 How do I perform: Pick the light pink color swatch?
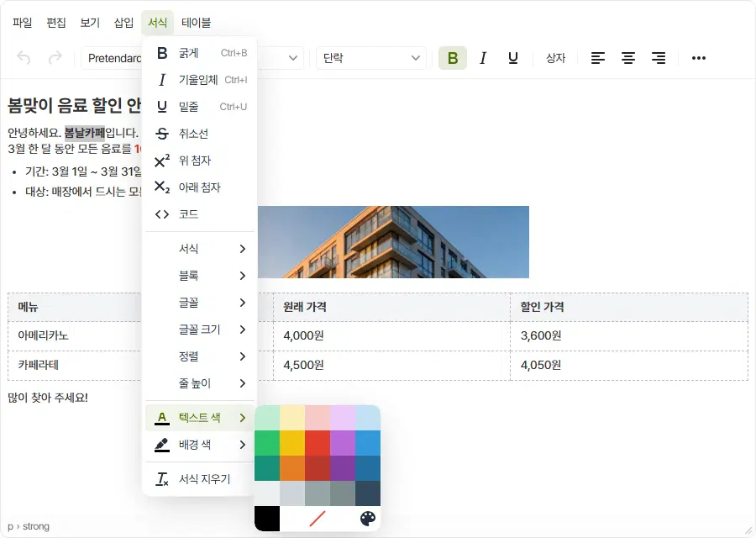[x=318, y=418]
